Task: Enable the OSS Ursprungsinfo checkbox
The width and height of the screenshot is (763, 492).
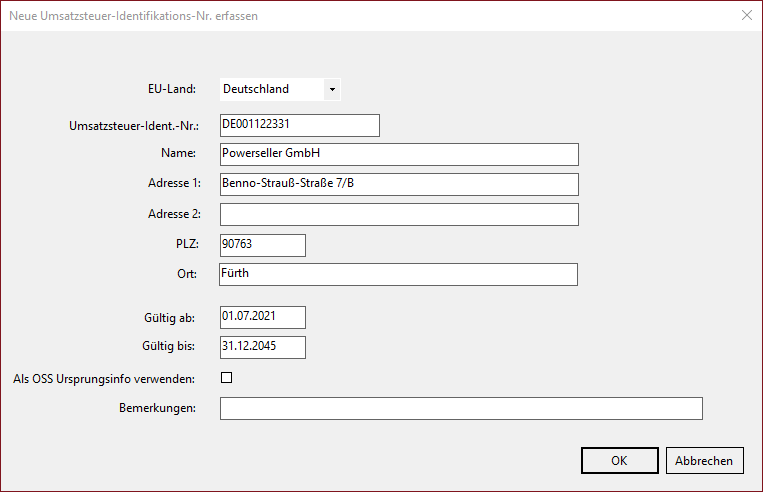Action: coord(226,378)
